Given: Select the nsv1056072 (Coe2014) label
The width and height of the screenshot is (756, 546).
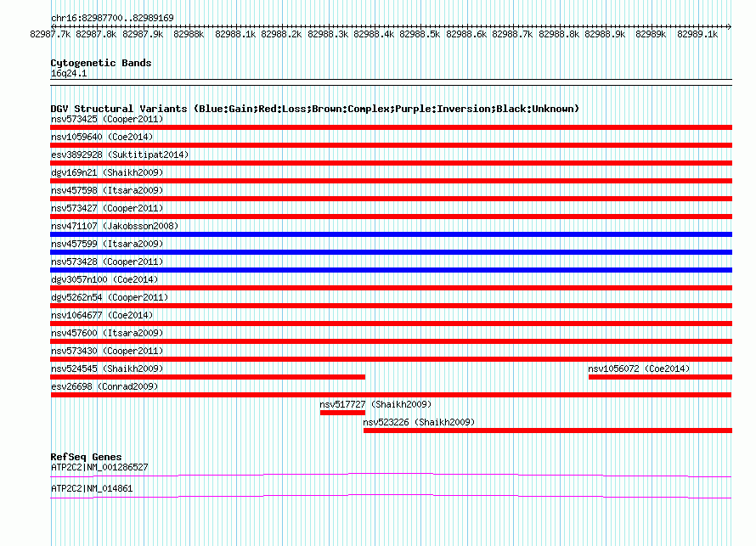Looking at the screenshot, I should pos(639,369).
